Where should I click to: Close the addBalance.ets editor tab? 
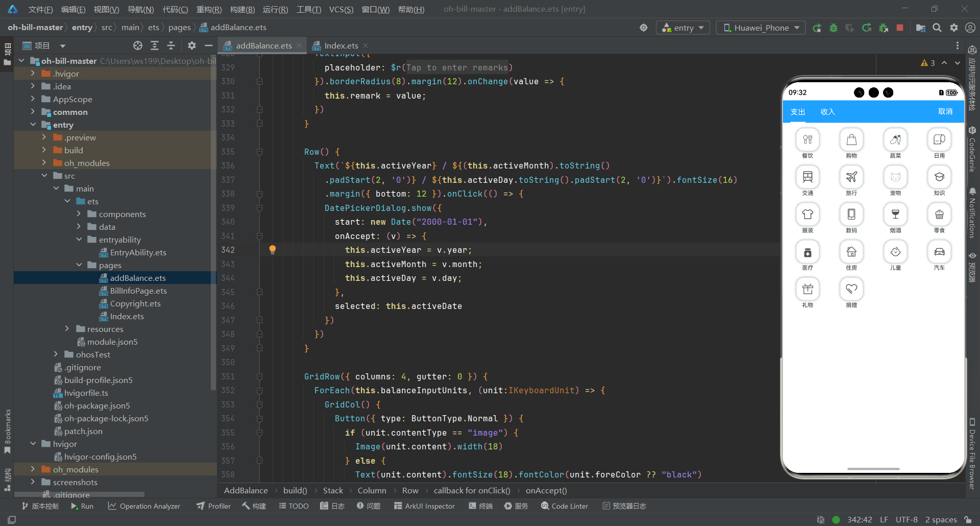click(299, 45)
